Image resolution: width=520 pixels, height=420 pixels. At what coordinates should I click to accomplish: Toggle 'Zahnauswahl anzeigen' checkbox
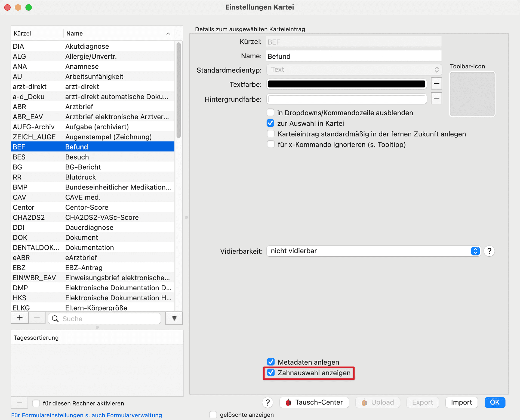[x=271, y=372]
